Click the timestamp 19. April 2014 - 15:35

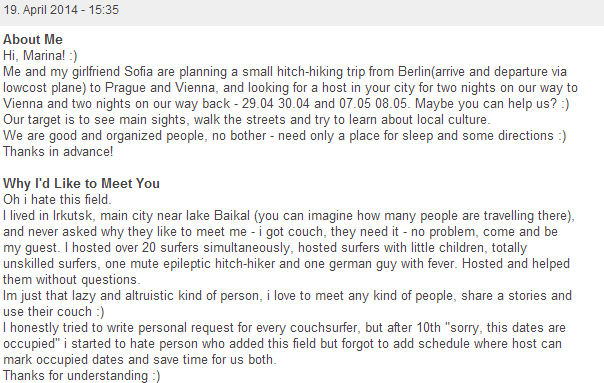coord(61,10)
